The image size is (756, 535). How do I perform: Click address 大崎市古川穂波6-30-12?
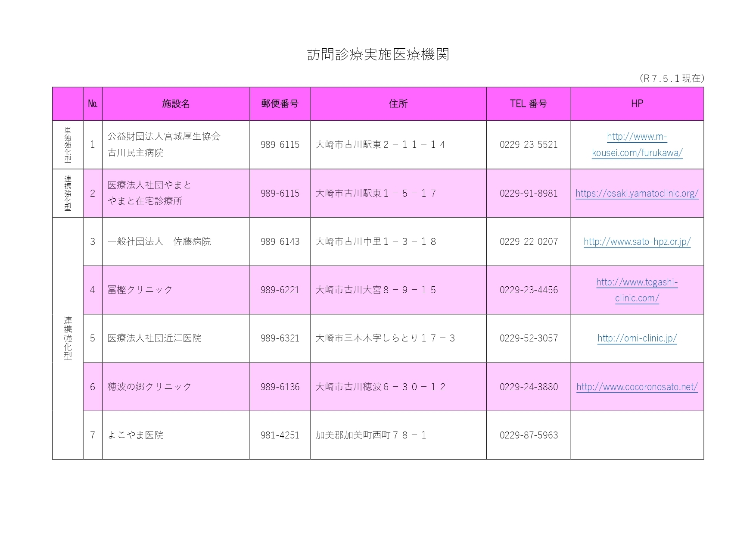[380, 387]
